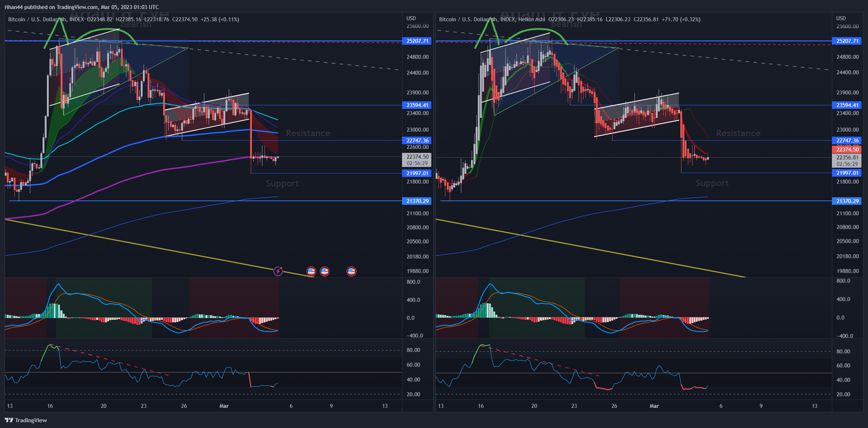Viewport: 868px width, 428px height.
Task: Click the 25207.71 price label on right chart
Action: click(x=847, y=41)
